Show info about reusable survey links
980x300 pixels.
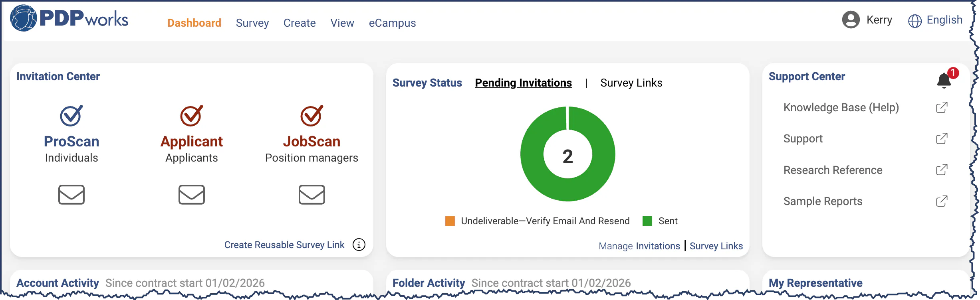[x=359, y=245]
